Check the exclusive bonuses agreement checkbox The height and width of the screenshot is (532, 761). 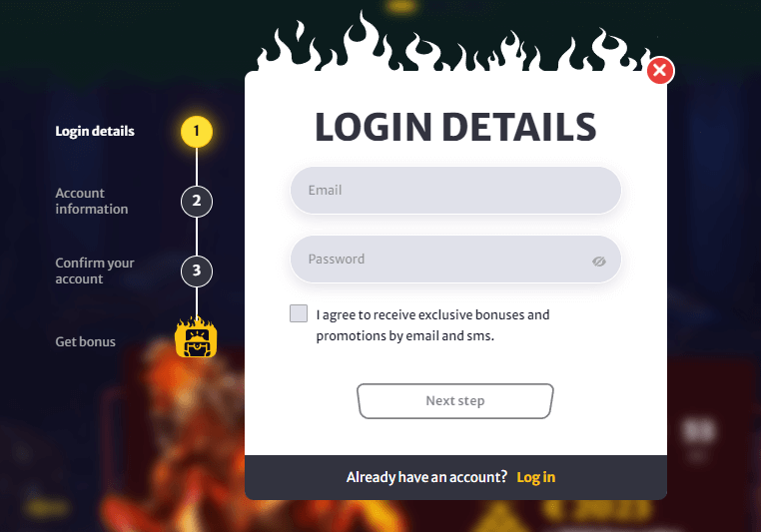coord(299,313)
